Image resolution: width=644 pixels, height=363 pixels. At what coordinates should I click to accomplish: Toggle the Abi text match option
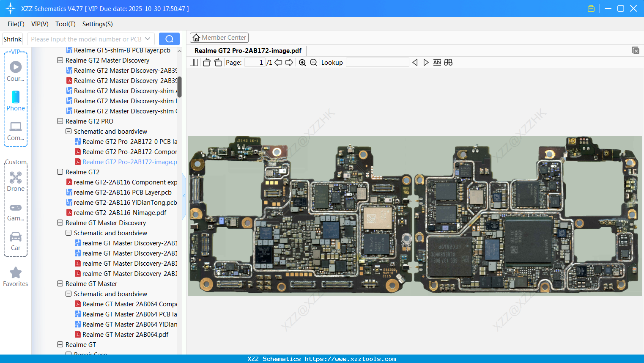[x=437, y=63]
